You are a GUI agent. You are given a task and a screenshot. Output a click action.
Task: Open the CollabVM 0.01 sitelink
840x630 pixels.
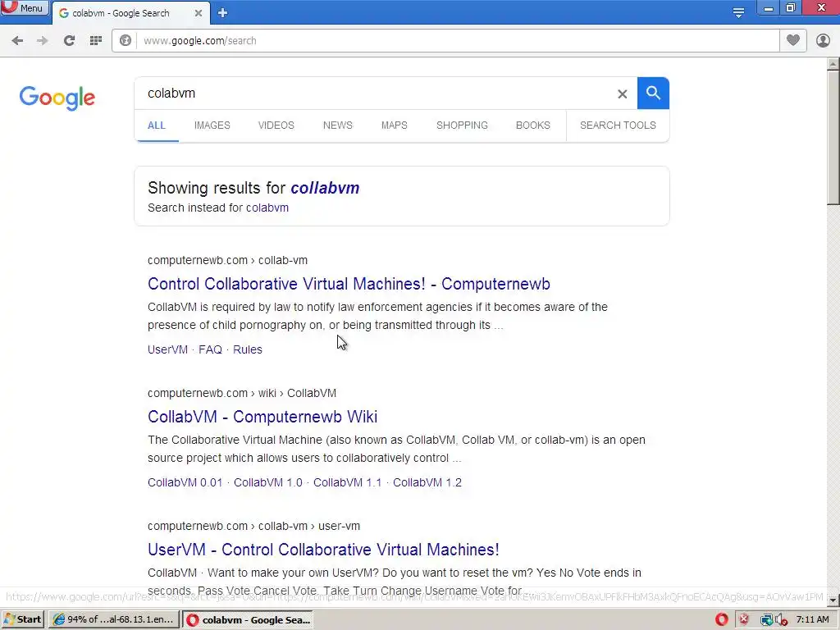click(185, 482)
